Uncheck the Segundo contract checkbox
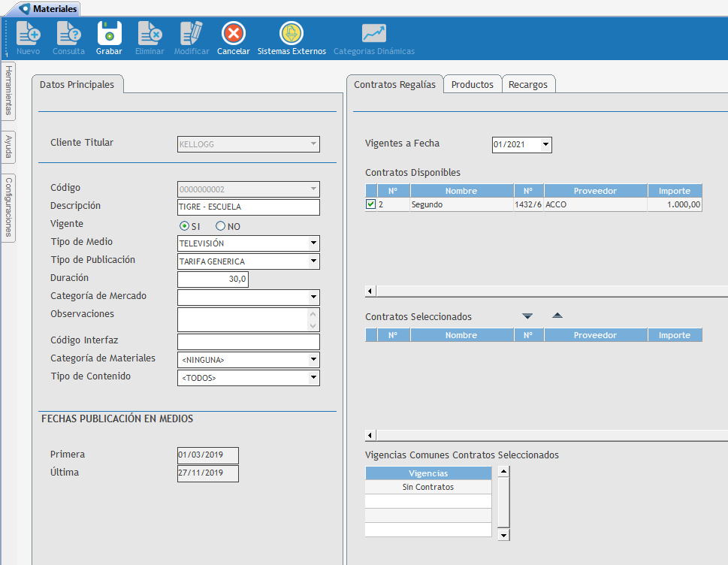This screenshot has height=565, width=728. [x=370, y=204]
